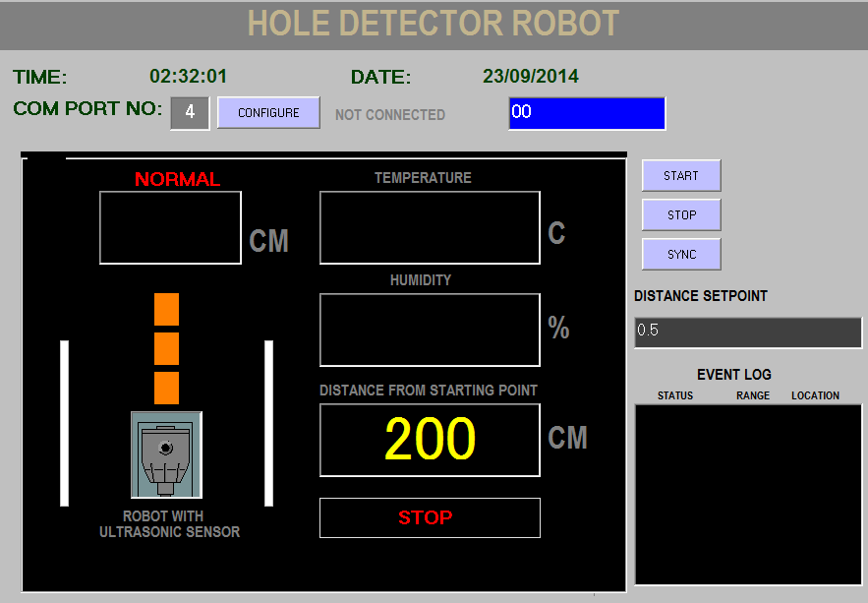Click the SYNC button
Viewport: 868px width, 603px height.
pyautogui.click(x=680, y=254)
